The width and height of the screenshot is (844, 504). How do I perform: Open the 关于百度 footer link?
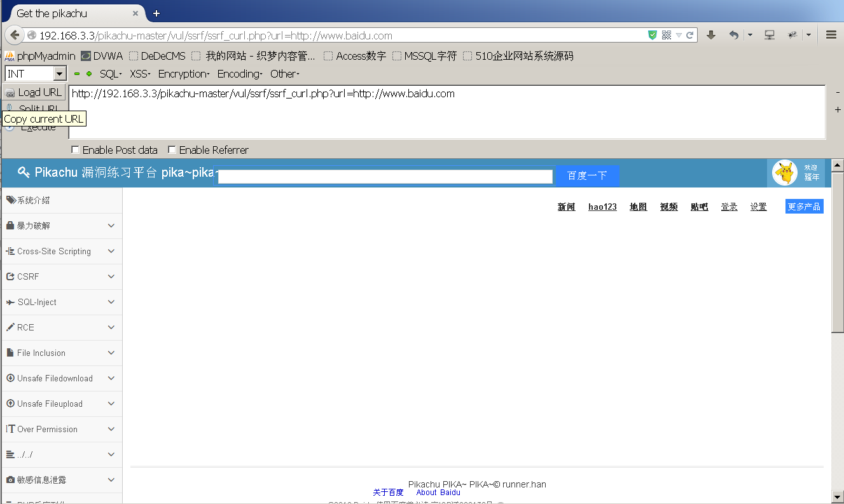tap(388, 493)
